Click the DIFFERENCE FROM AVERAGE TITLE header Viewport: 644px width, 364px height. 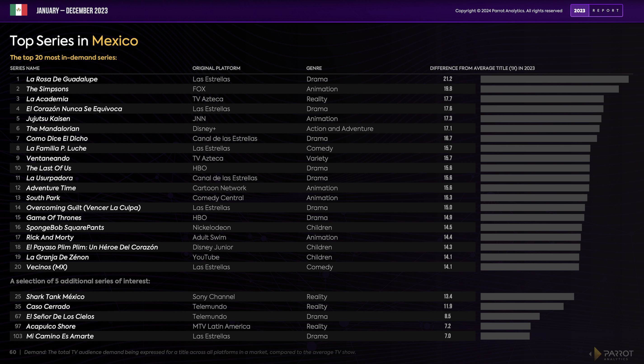tap(482, 68)
